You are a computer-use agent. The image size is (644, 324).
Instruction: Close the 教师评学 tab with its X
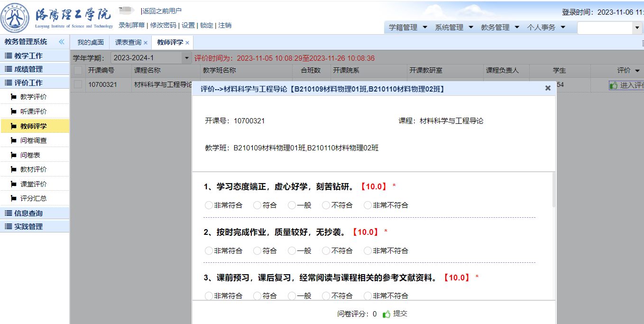187,43
